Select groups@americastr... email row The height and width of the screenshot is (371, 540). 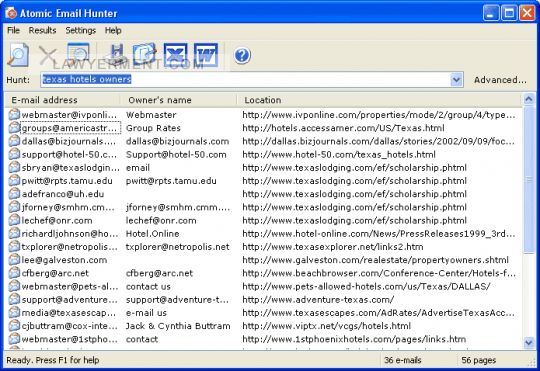tap(70, 128)
